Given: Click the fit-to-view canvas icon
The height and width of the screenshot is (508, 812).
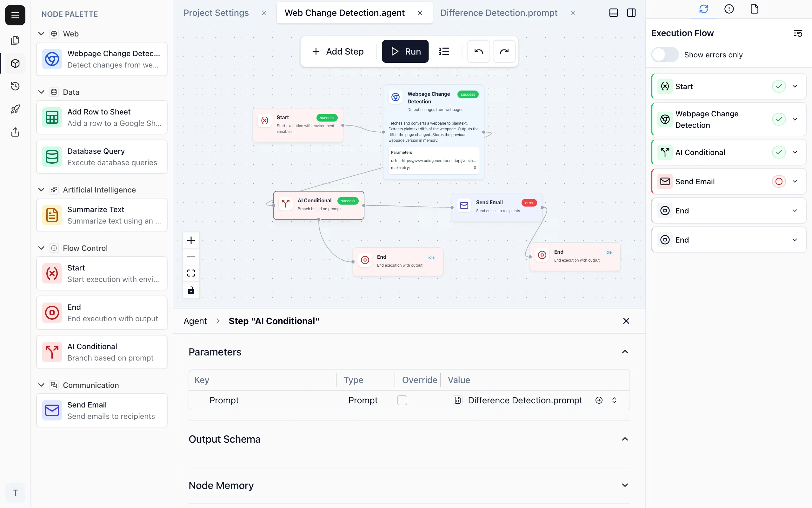Looking at the screenshot, I should 191,273.
